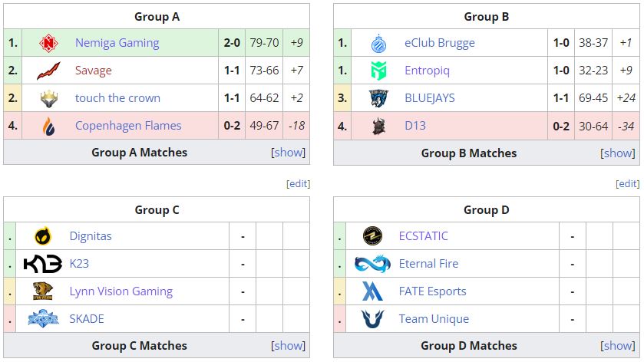Open the Lynn Vision Gaming team link
644x362 pixels.
[x=121, y=291]
